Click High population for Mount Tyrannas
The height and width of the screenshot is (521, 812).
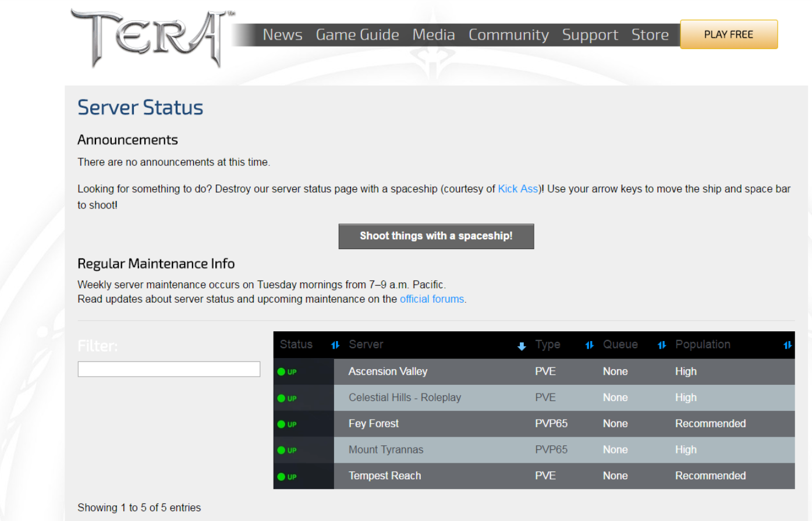coord(686,449)
